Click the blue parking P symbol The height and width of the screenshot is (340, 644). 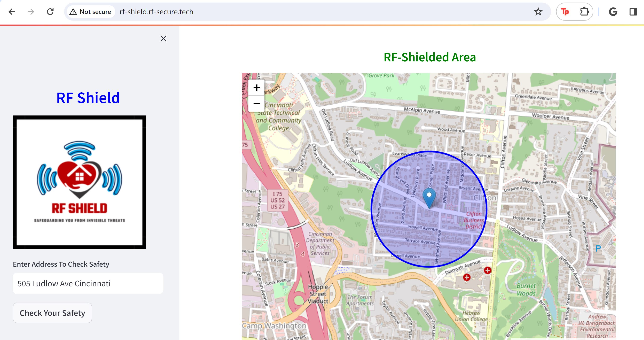(x=598, y=248)
